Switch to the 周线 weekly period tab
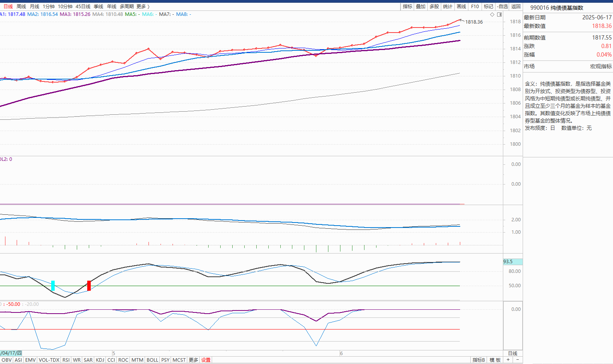This screenshot has width=613, height=364. [21, 7]
